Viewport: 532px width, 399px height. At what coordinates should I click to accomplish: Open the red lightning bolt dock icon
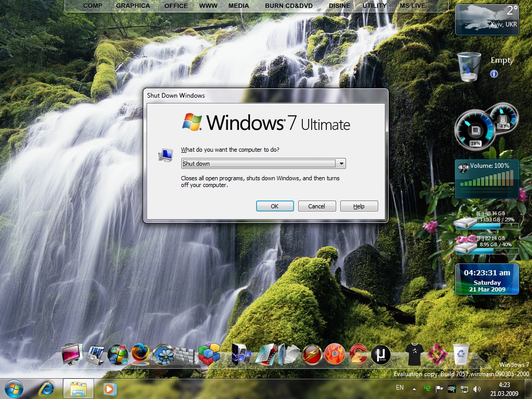click(312, 354)
